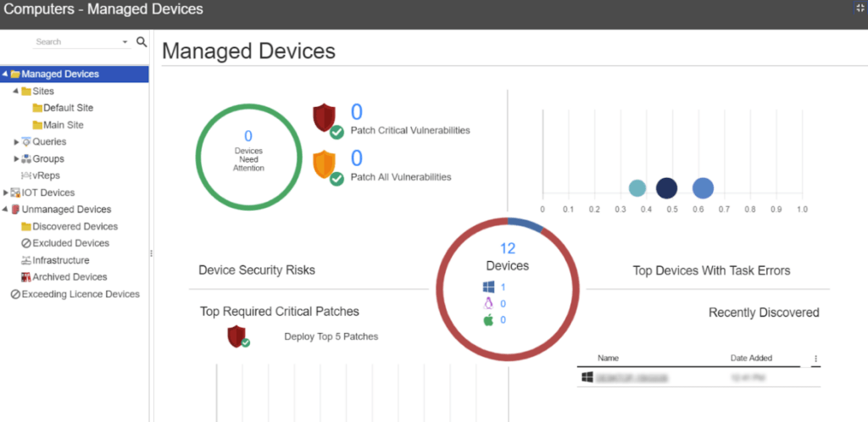
Task: Sort by the Name column header
Action: pos(608,358)
